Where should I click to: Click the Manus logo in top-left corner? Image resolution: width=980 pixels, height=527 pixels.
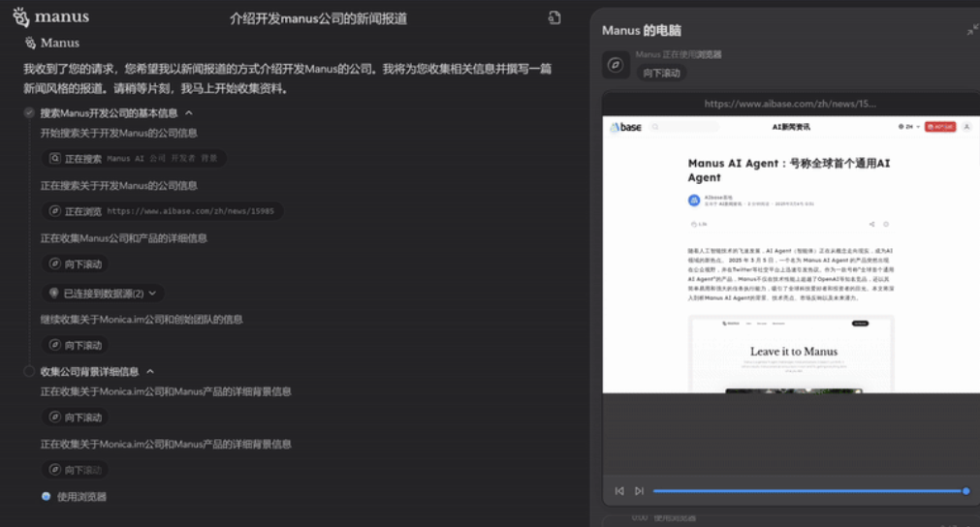50,16
